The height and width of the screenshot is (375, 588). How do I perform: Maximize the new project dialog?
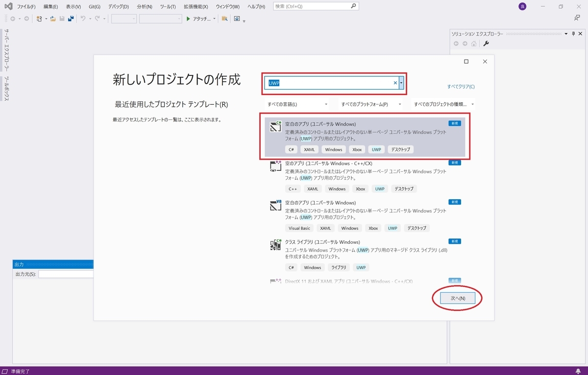[x=466, y=62]
